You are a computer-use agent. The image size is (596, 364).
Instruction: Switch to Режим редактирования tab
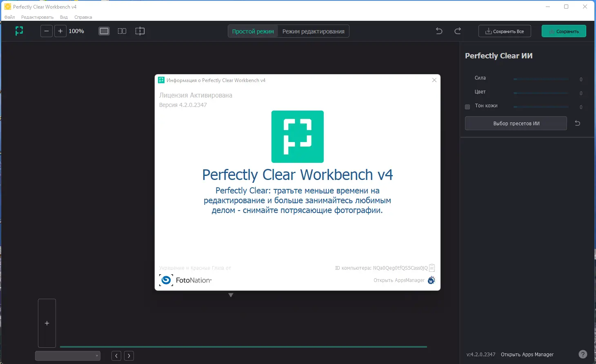(x=313, y=31)
